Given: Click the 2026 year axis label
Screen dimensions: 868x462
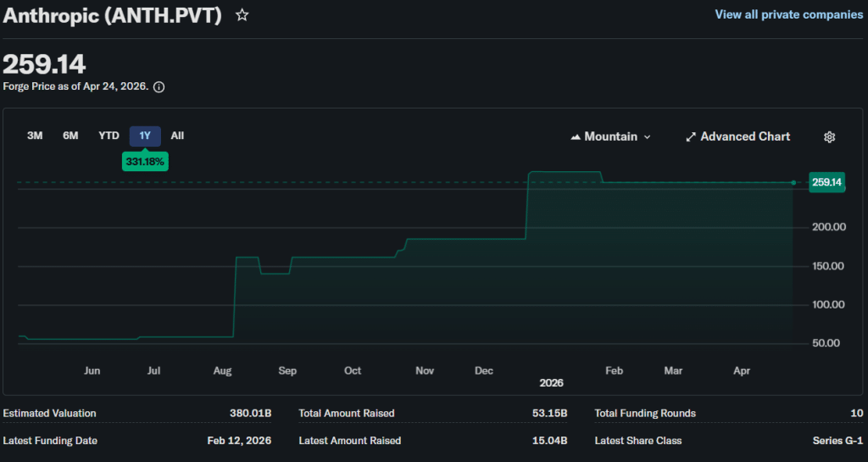Looking at the screenshot, I should click(x=551, y=383).
